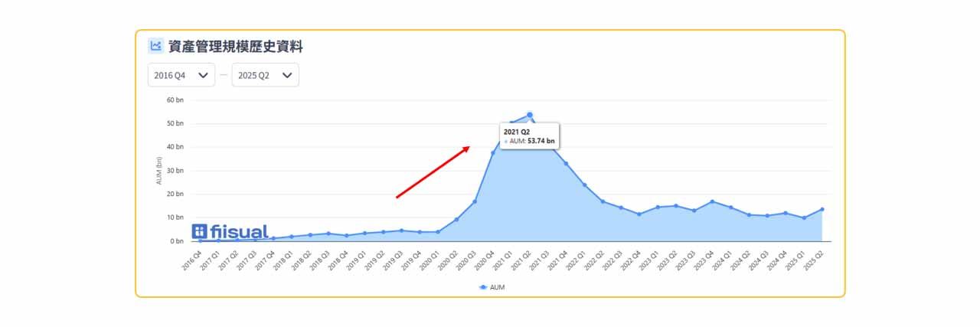
Task: Toggle the AUM series in the legend
Action: [492, 287]
